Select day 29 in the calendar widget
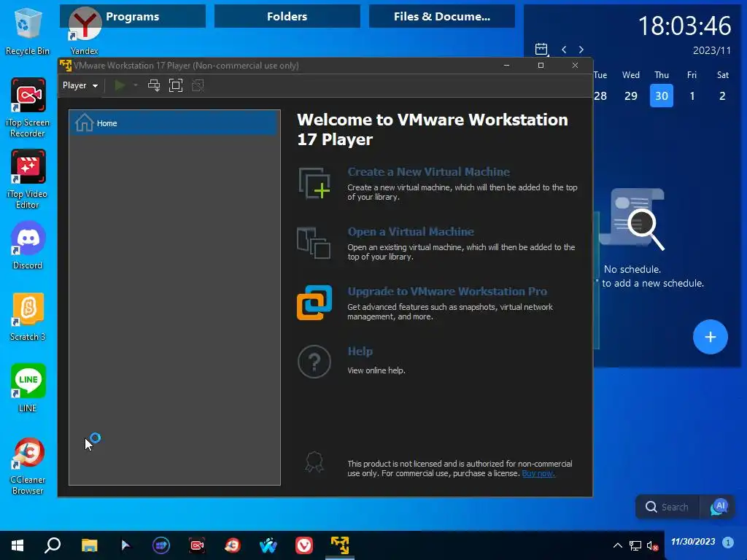This screenshot has width=747, height=560. pyautogui.click(x=631, y=96)
